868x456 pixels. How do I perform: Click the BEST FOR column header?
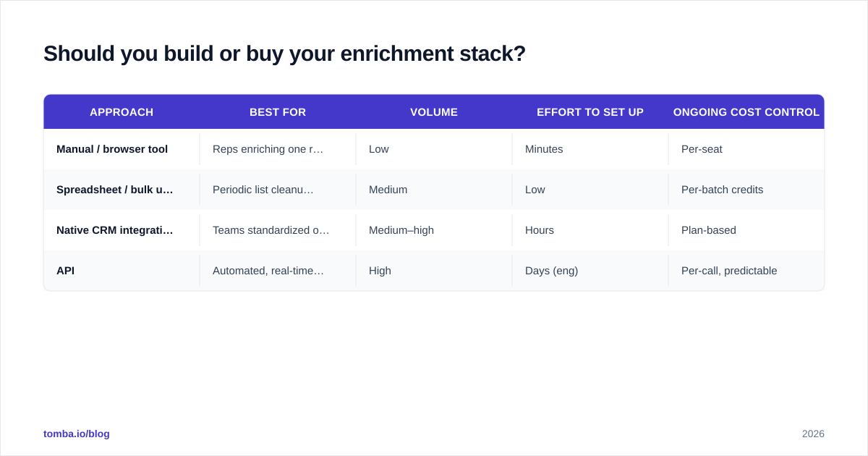[x=278, y=112]
